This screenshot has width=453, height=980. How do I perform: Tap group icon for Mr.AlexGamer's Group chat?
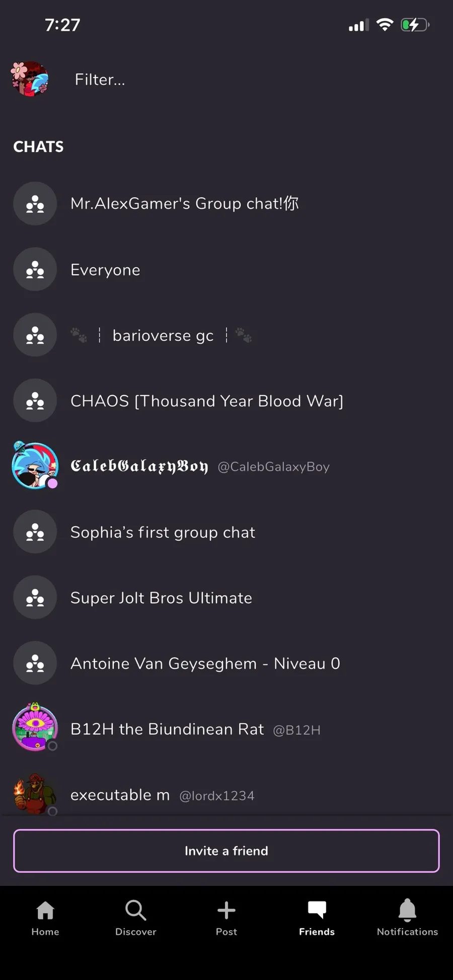click(x=35, y=203)
